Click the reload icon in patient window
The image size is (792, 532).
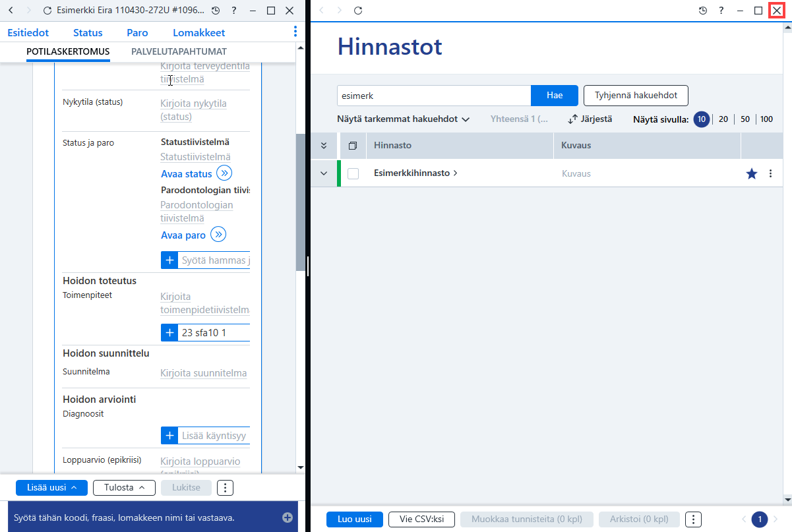pyautogui.click(x=47, y=11)
